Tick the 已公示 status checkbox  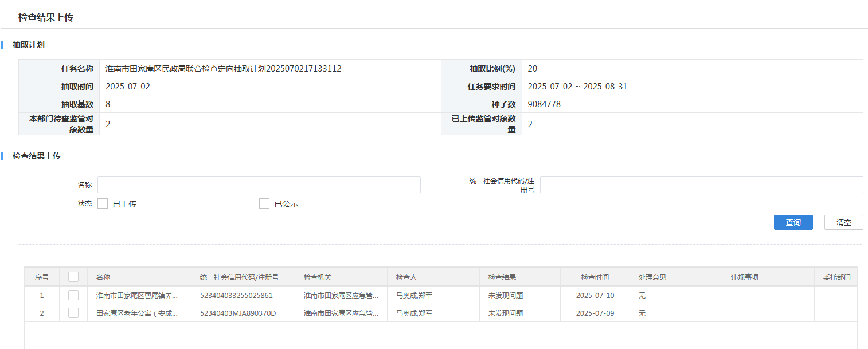point(264,203)
